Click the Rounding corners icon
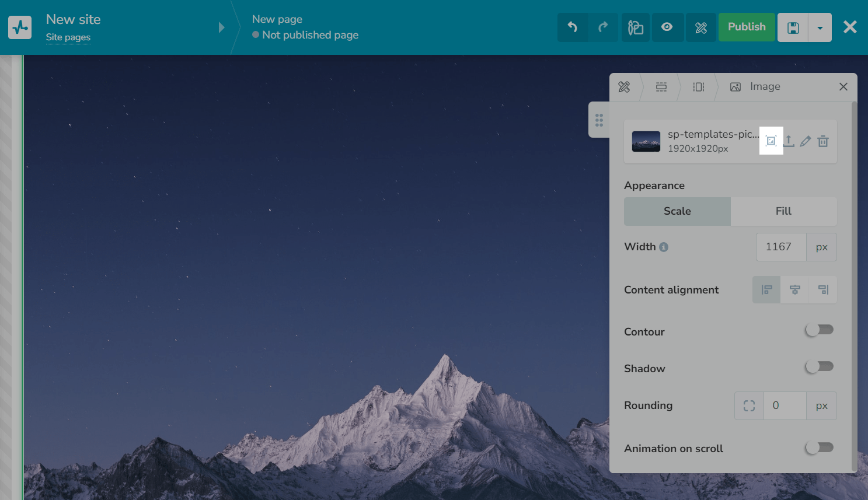Image resolution: width=868 pixels, height=500 pixels. coord(750,406)
